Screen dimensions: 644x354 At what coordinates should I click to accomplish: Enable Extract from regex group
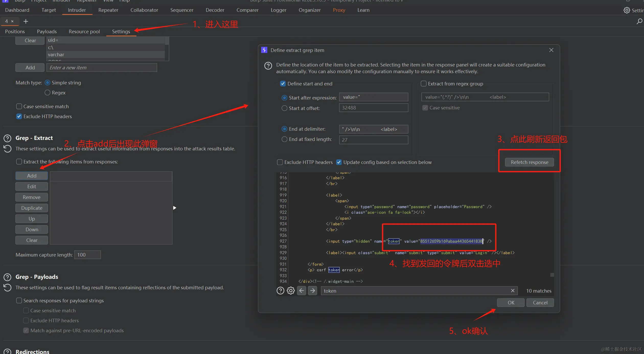click(x=423, y=84)
